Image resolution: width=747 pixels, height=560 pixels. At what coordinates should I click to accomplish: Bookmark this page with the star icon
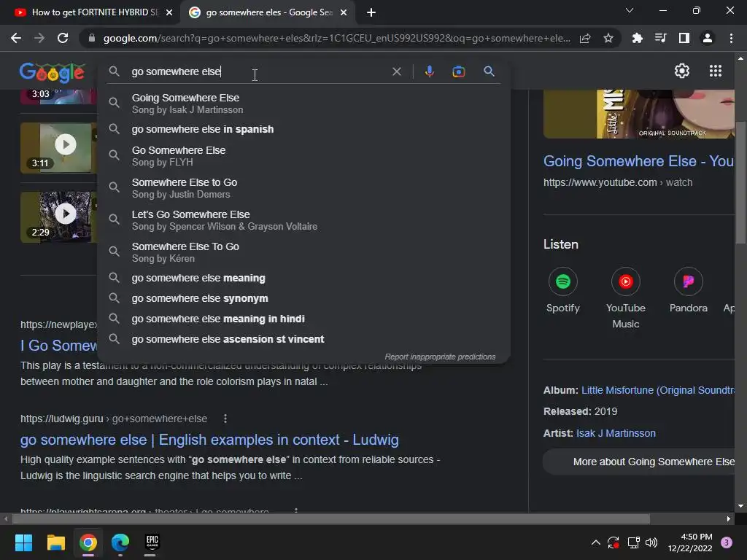(608, 38)
